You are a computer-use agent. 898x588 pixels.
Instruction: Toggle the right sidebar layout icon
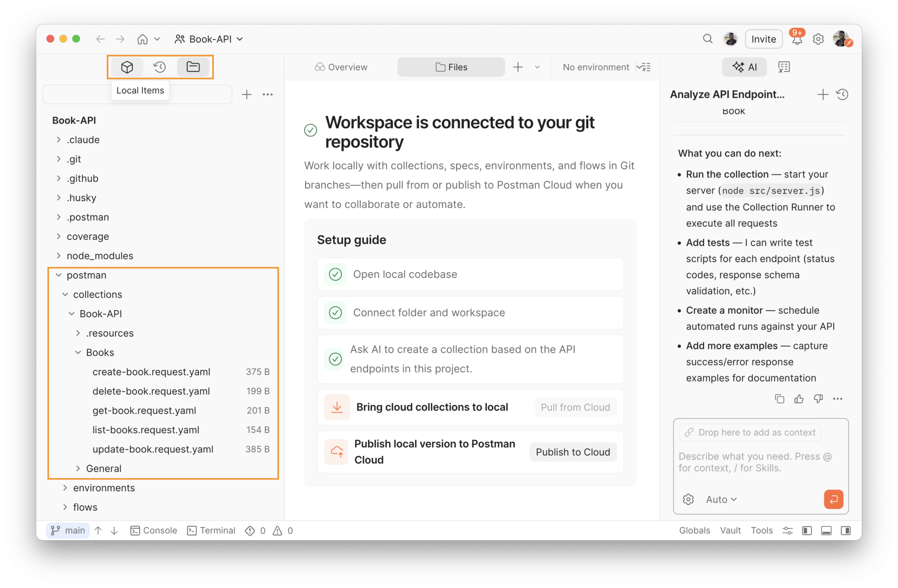coord(845,531)
